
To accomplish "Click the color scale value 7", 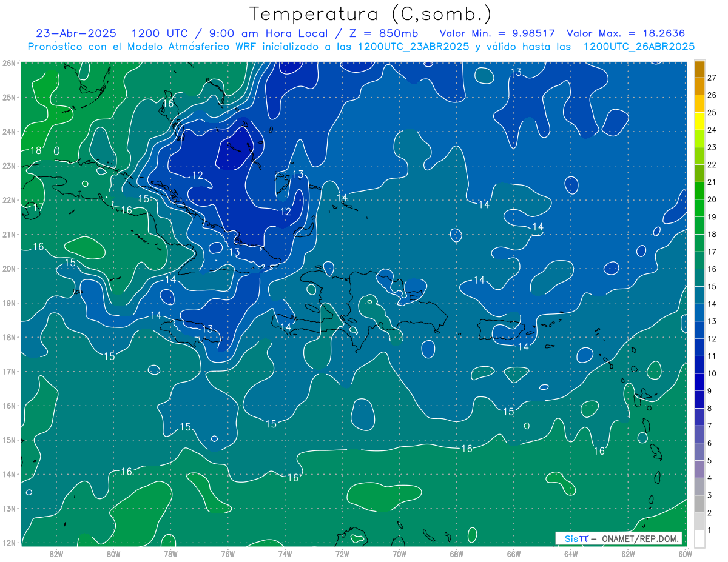I will tap(710, 426).
